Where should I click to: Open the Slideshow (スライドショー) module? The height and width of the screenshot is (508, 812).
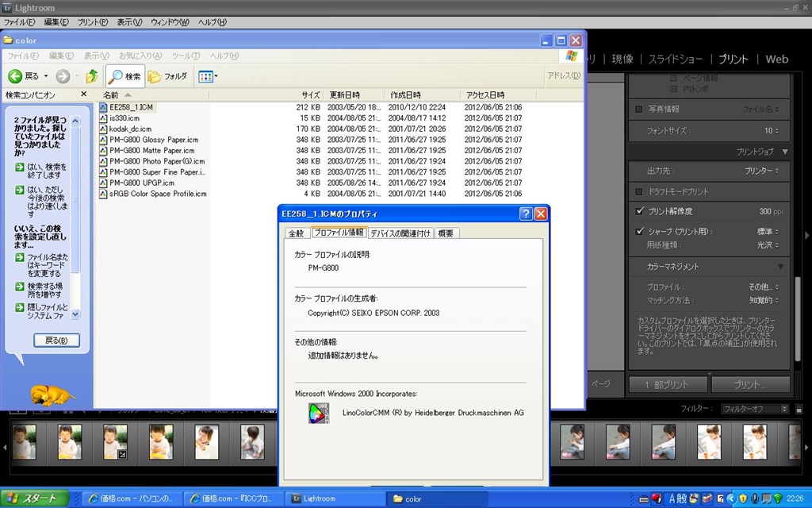click(676, 59)
